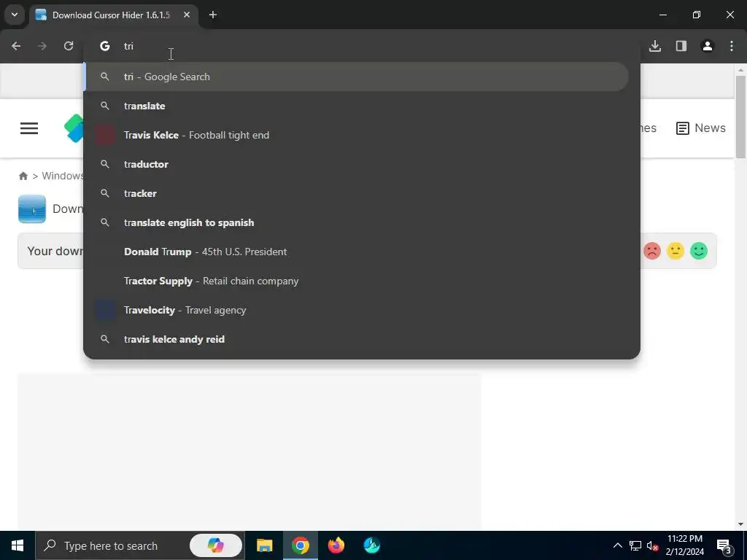
Task: Open File Explorer from taskbar
Action: pos(264,545)
